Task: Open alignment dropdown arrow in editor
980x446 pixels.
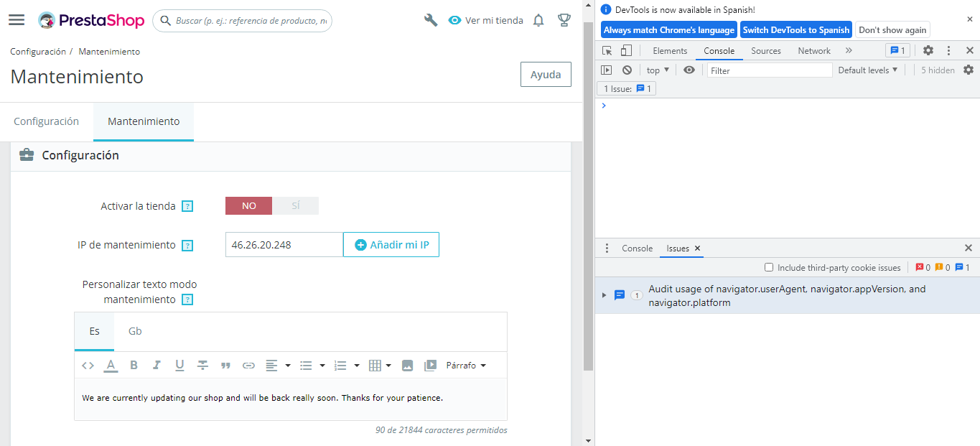Action: click(288, 366)
